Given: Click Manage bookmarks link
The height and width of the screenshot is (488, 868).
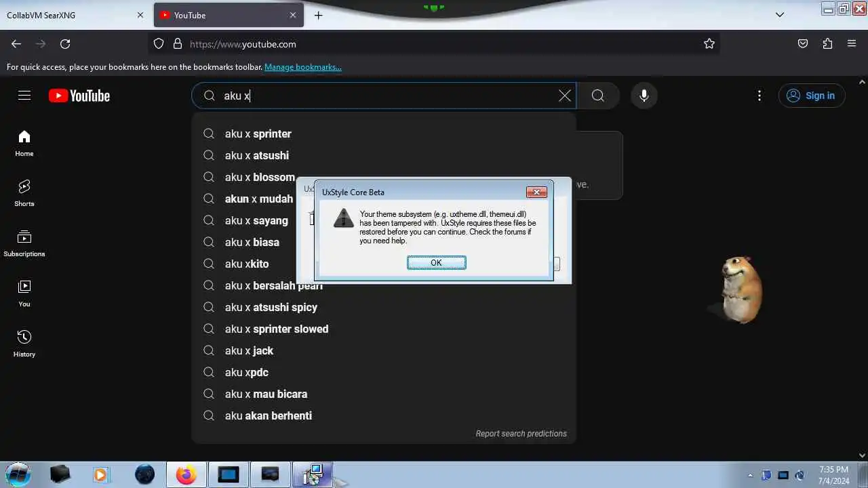Looking at the screenshot, I should point(303,67).
